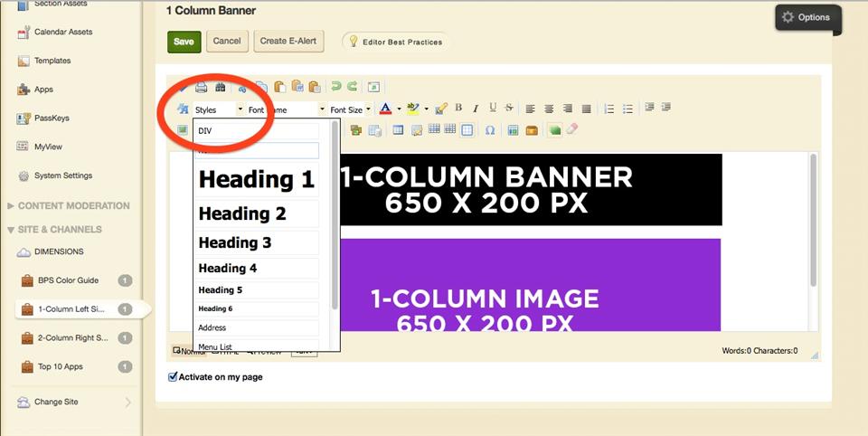Screen dimensions: 868x436
Task: Insert a numbered list
Action: [x=609, y=109]
